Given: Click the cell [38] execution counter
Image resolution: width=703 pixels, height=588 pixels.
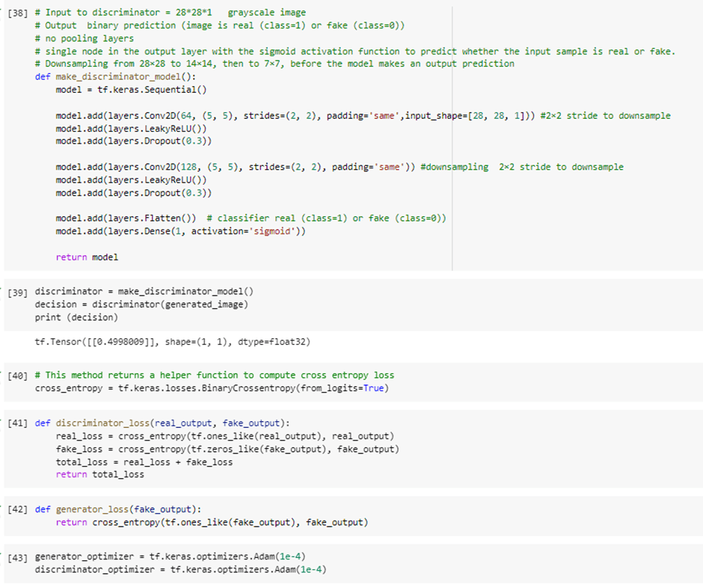Looking at the screenshot, I should [x=17, y=13].
